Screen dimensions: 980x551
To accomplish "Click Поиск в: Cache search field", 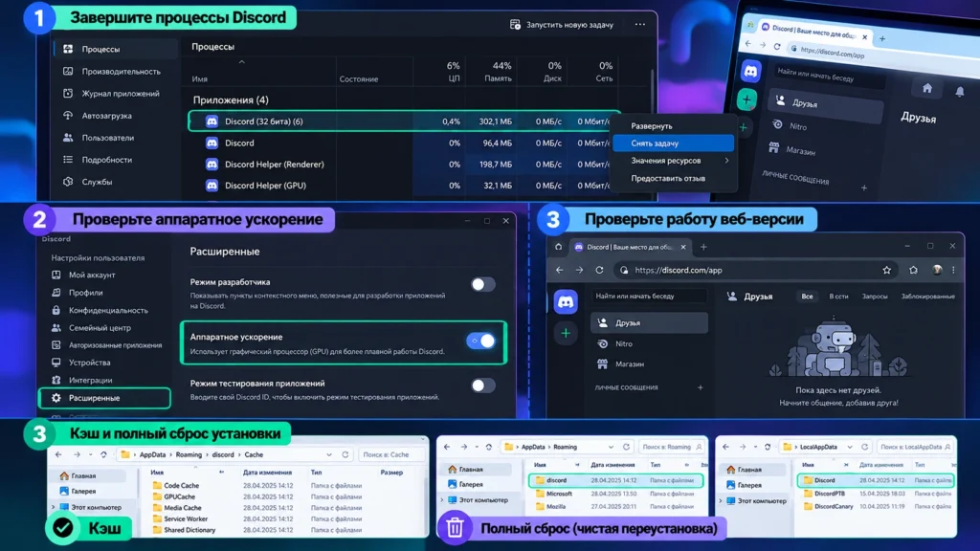I will tap(390, 454).
